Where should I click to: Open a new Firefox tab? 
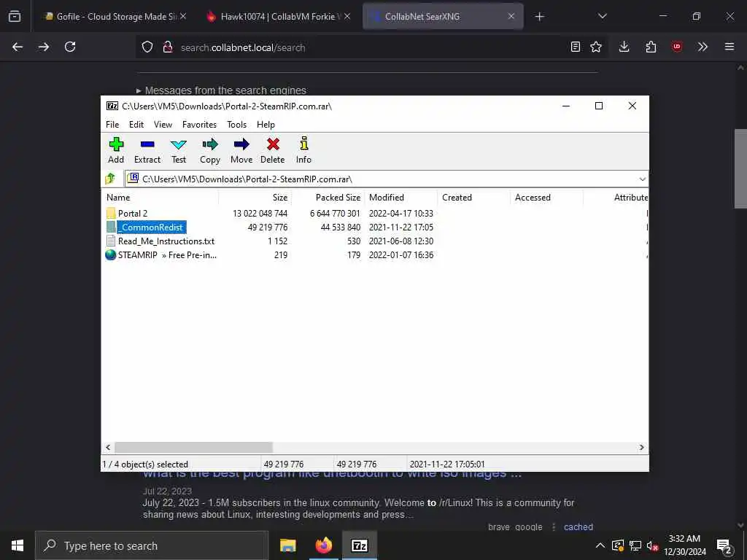click(539, 17)
